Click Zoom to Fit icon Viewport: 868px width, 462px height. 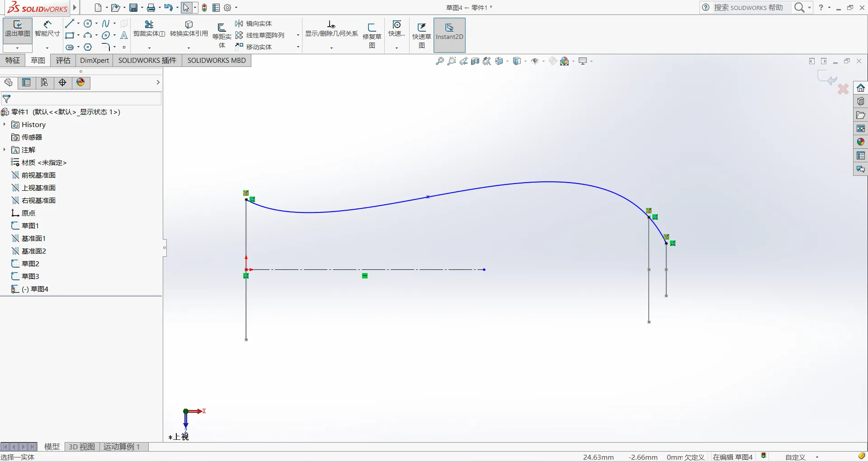439,61
